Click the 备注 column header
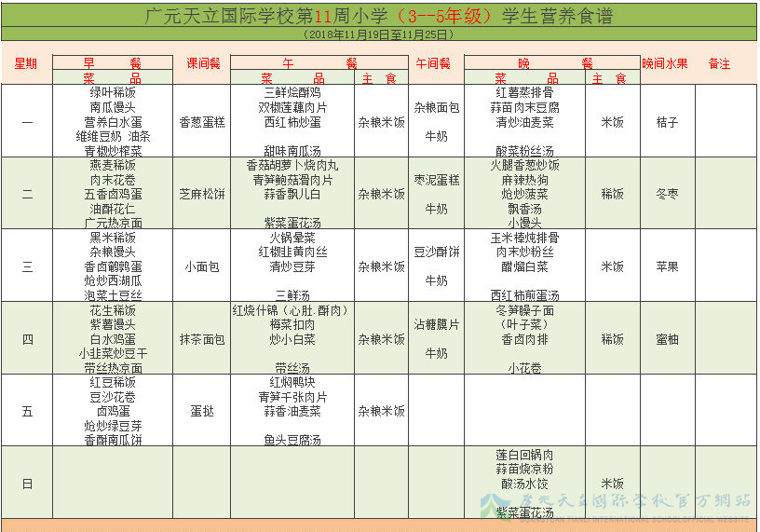The width and height of the screenshot is (760, 532). pyautogui.click(x=719, y=64)
